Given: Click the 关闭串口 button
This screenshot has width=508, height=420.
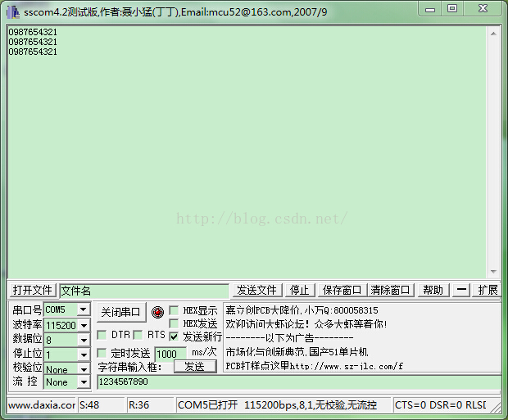Looking at the screenshot, I should coord(120,312).
